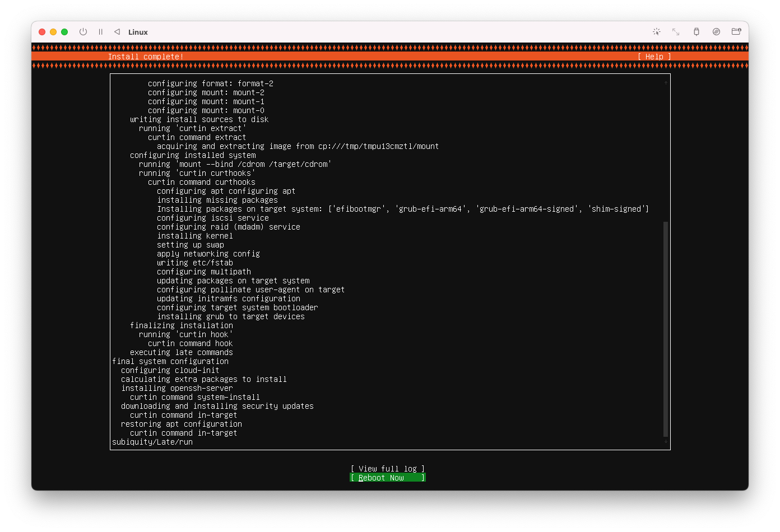
Task: Click line 'installing grub to target devices'
Action: [x=231, y=316]
